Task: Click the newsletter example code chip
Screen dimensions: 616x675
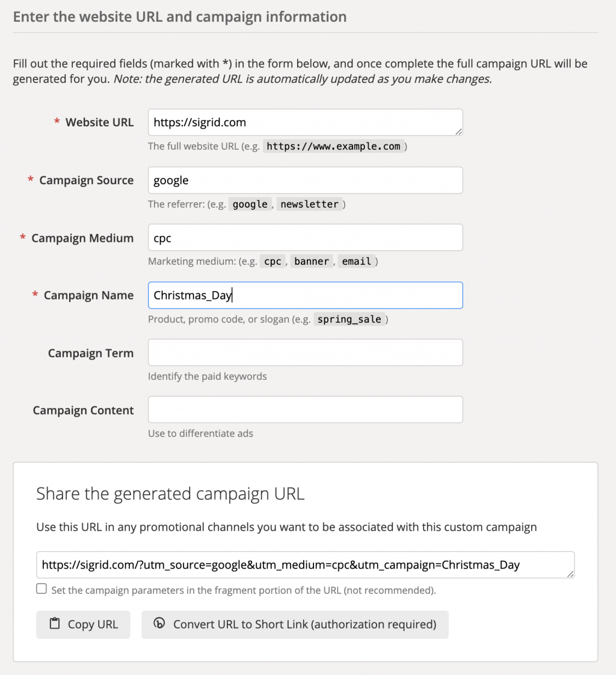Action: pyautogui.click(x=310, y=205)
